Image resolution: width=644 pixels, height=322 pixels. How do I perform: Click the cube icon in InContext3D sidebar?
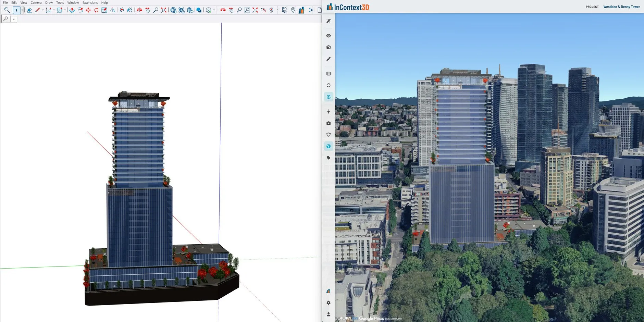click(329, 47)
